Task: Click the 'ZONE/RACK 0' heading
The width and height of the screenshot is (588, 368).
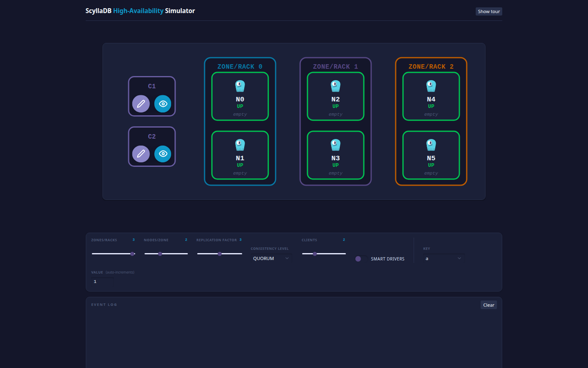Action: (x=240, y=67)
